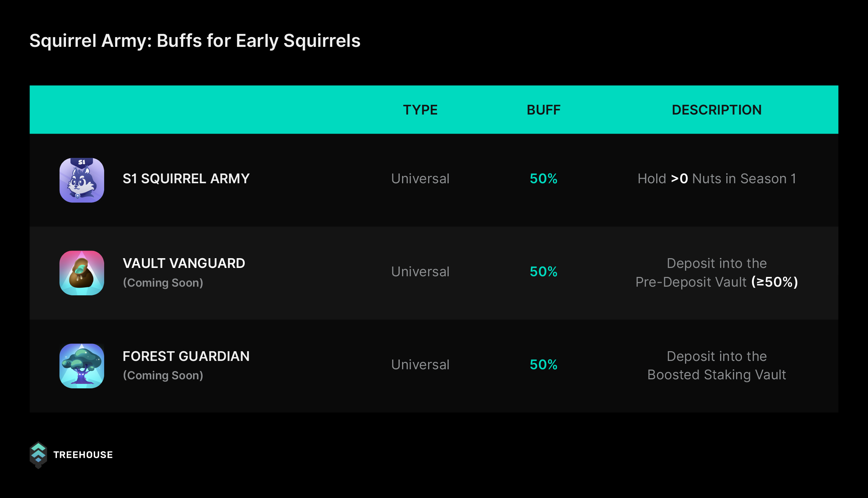868x498 pixels.
Task: Select the TYPE column header
Action: click(x=420, y=110)
